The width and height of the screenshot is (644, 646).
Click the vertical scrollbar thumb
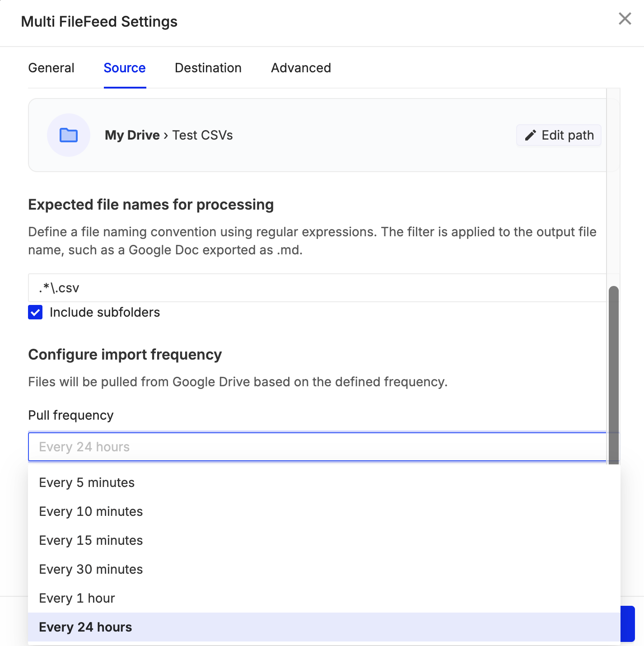point(613,375)
